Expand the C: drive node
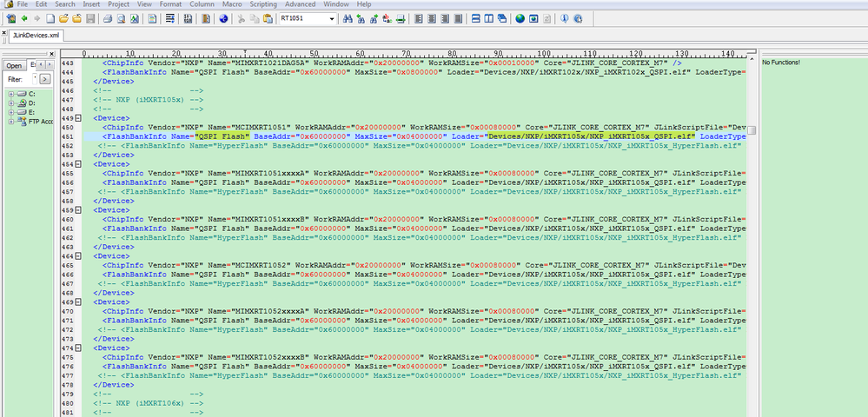The width and height of the screenshot is (868, 417). point(11,94)
